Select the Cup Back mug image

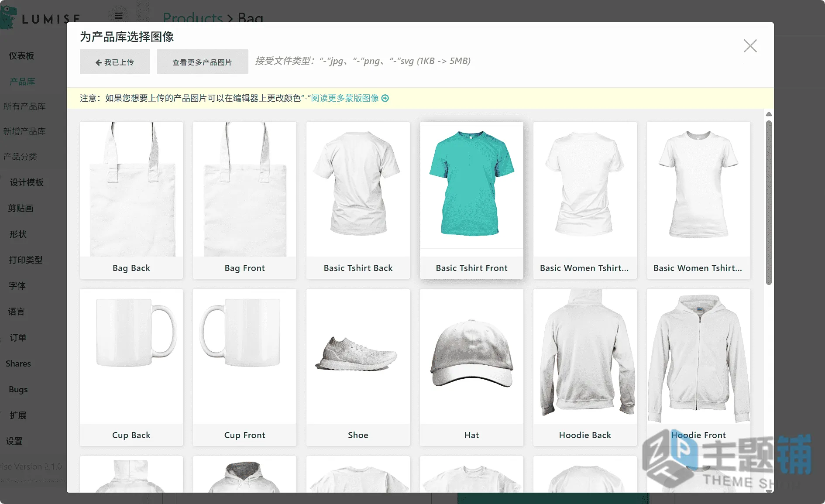131,356
